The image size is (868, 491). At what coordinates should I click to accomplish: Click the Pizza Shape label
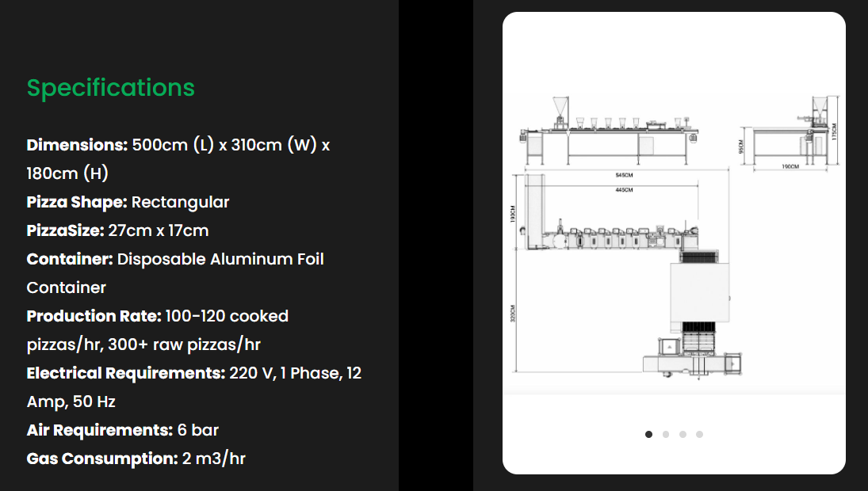click(77, 202)
